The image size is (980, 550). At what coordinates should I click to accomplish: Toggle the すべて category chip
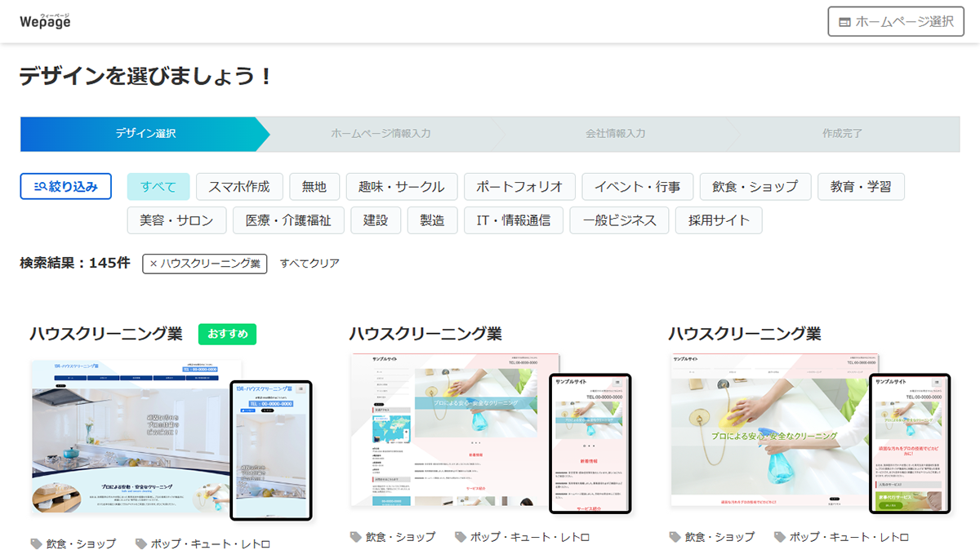158,186
